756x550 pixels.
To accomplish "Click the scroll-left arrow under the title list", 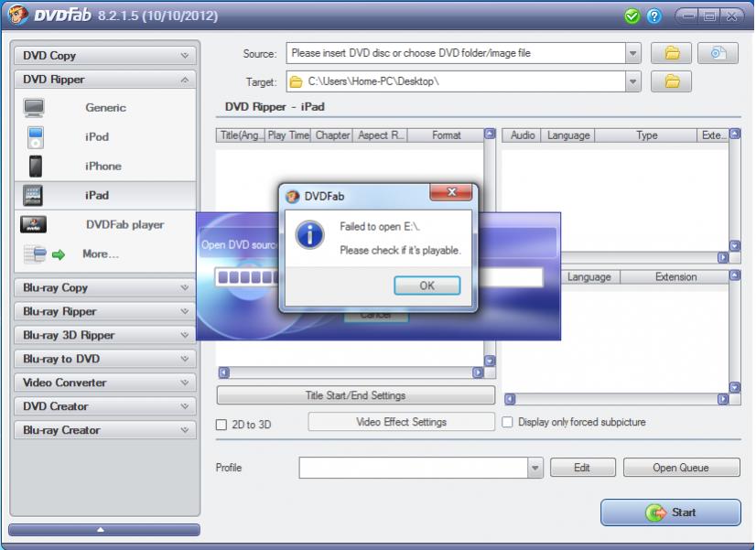I will (x=223, y=372).
